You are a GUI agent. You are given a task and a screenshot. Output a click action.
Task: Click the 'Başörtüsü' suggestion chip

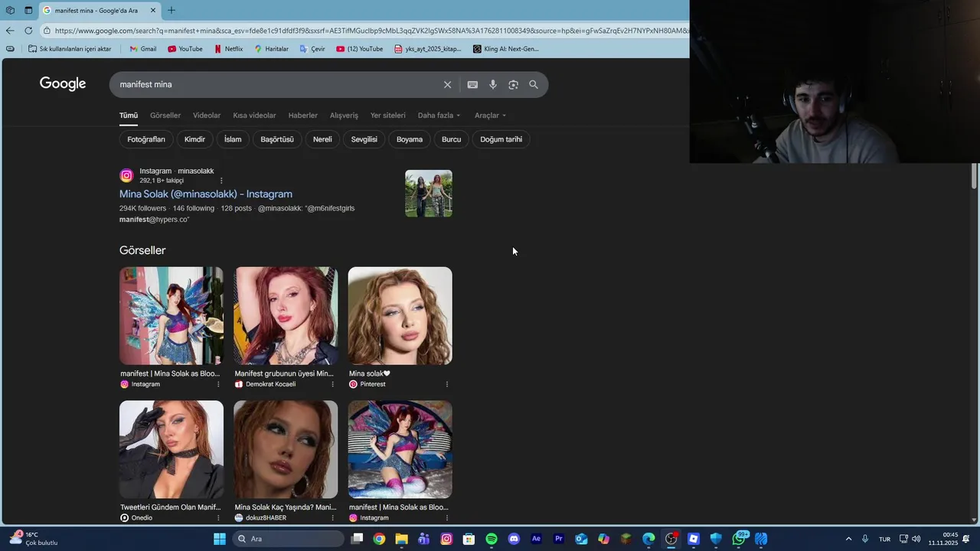click(277, 139)
